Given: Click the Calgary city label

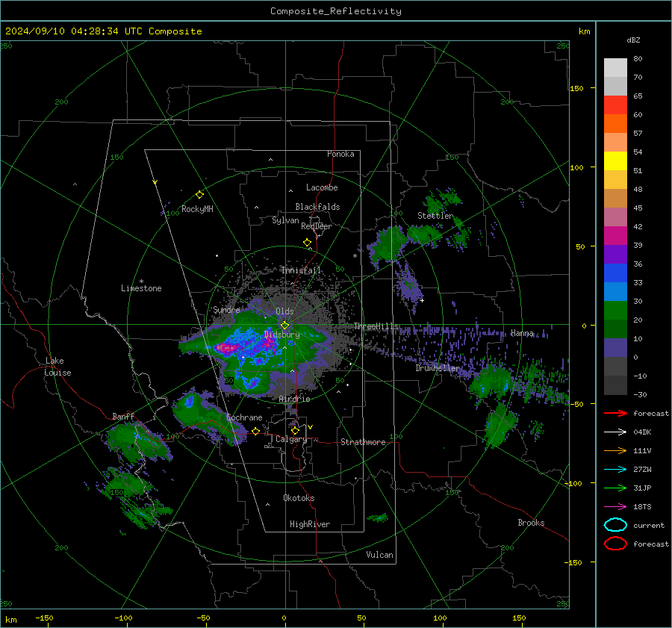Looking at the screenshot, I should 291,439.
